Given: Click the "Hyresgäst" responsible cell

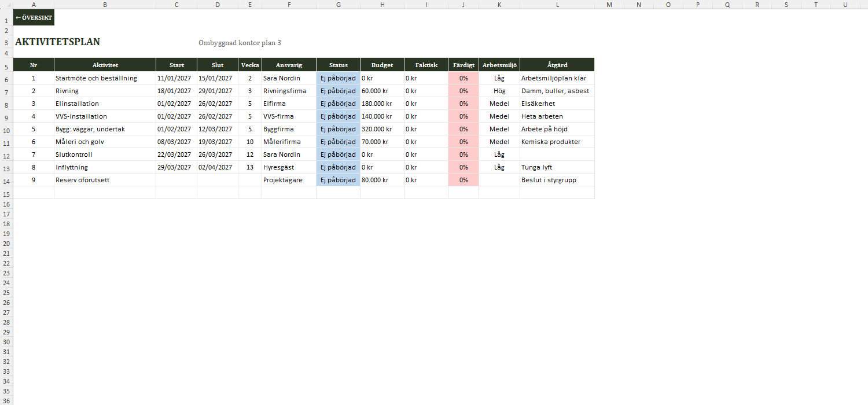Looking at the screenshot, I should click(x=289, y=167).
